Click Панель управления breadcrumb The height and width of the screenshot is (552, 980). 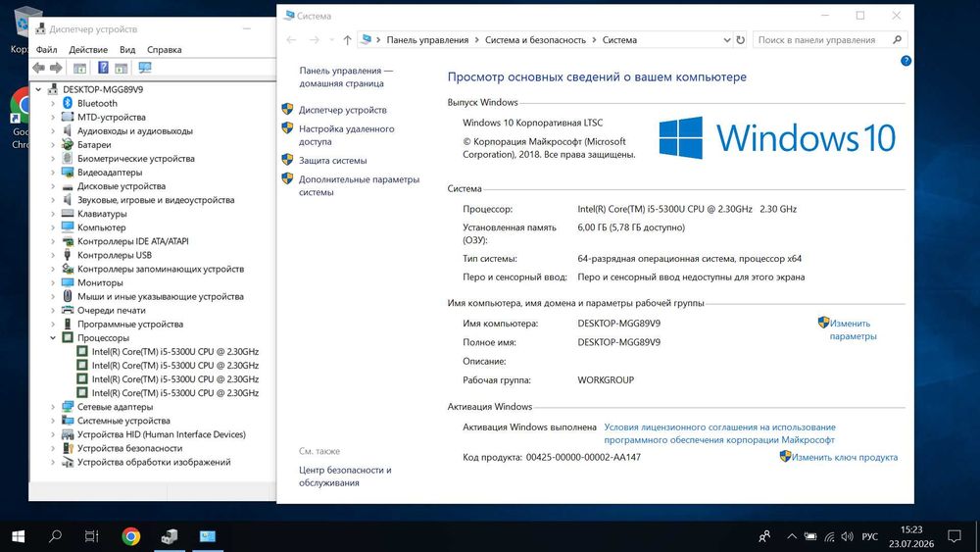click(427, 40)
